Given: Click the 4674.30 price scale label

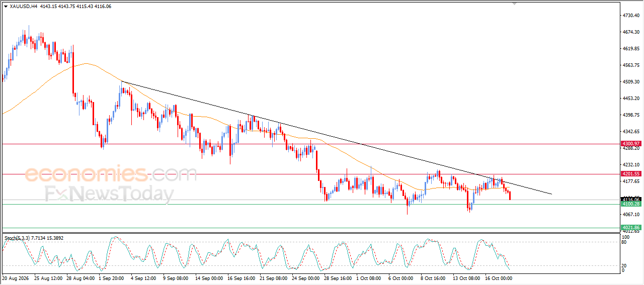Looking at the screenshot, I should [x=630, y=32].
